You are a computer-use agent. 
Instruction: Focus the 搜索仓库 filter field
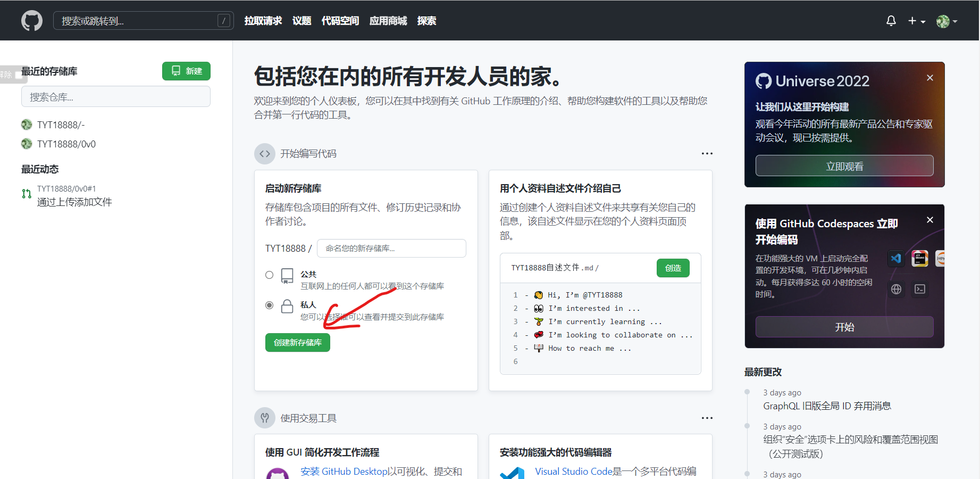(x=116, y=97)
